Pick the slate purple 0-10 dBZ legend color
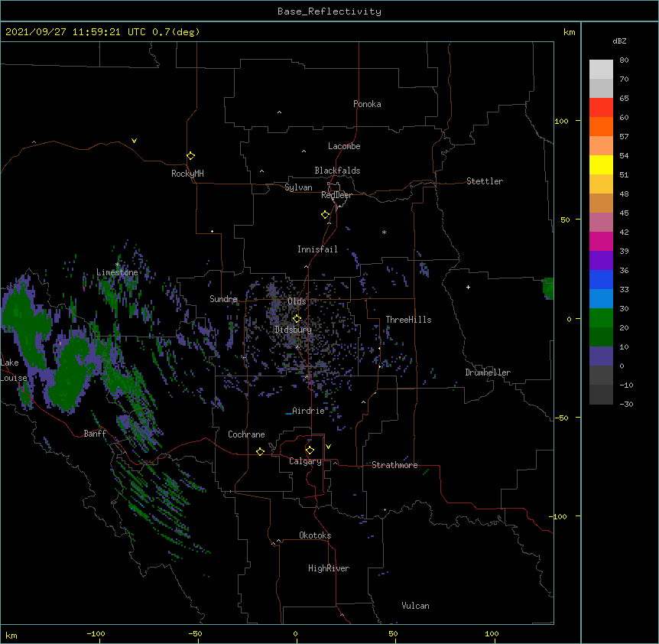This screenshot has height=644, width=659. [601, 356]
